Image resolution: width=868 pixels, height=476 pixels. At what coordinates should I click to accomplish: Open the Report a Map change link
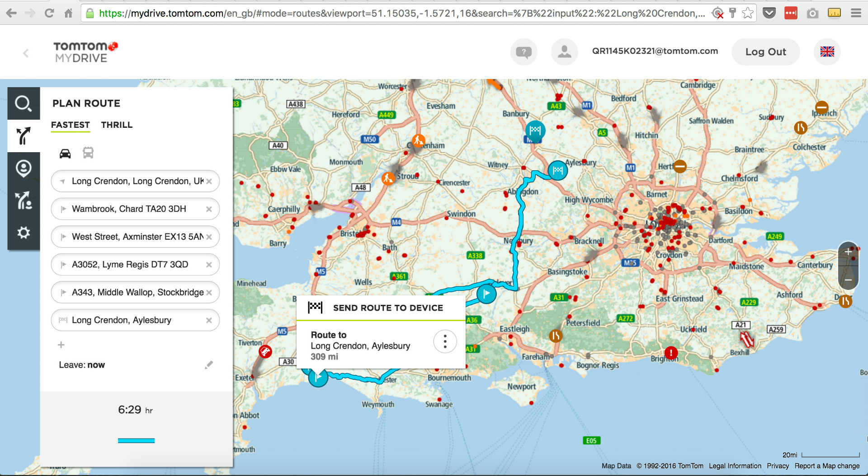click(x=827, y=466)
